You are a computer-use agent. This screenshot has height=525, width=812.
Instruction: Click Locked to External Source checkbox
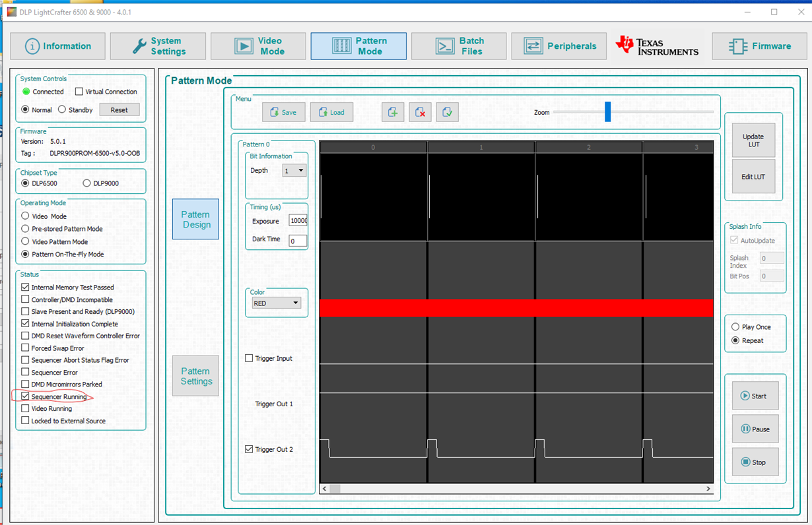(25, 420)
